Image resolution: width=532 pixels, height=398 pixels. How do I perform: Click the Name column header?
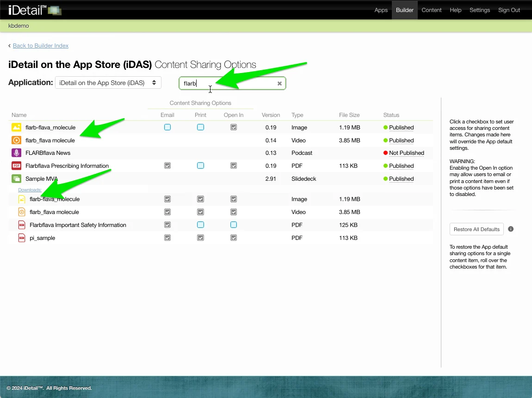coord(19,115)
